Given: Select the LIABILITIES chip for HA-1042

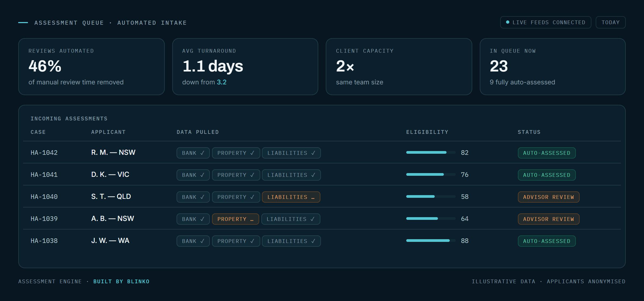Looking at the screenshot, I should (291, 153).
